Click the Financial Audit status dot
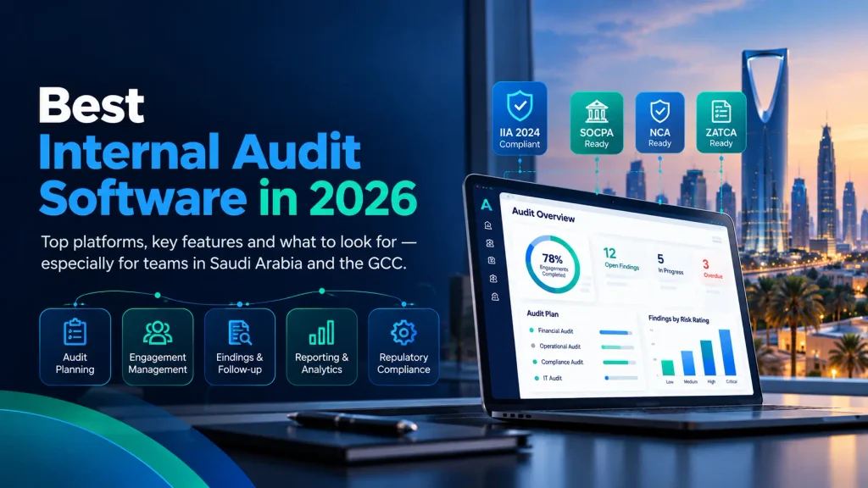868x488 pixels. click(531, 330)
